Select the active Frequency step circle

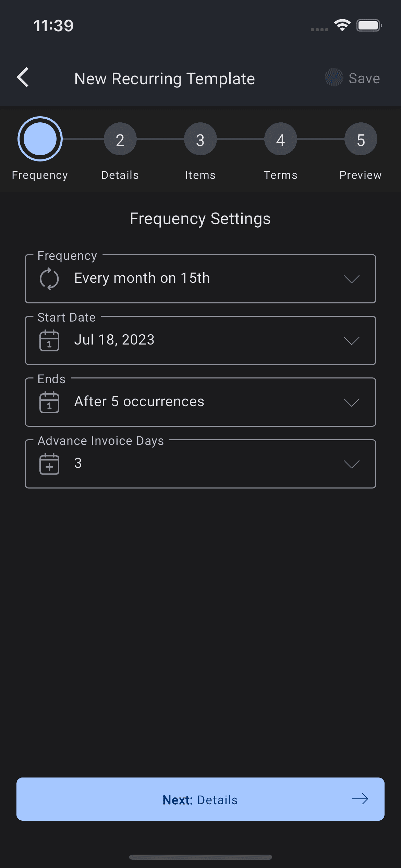(x=40, y=139)
